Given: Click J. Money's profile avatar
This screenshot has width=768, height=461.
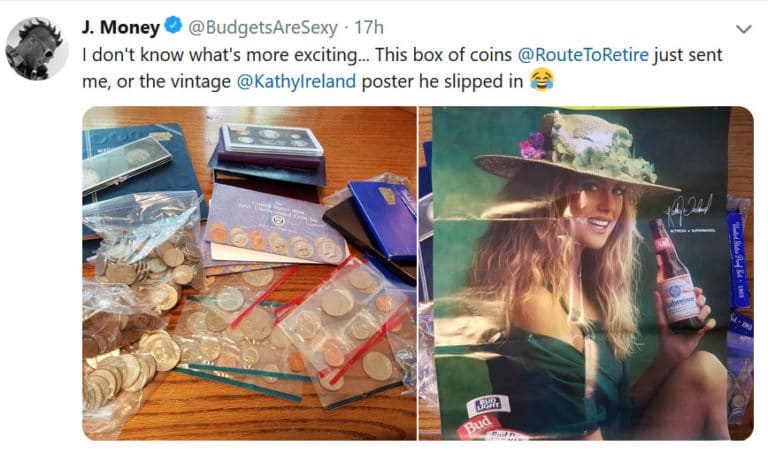Looking at the screenshot, I should pyautogui.click(x=36, y=49).
